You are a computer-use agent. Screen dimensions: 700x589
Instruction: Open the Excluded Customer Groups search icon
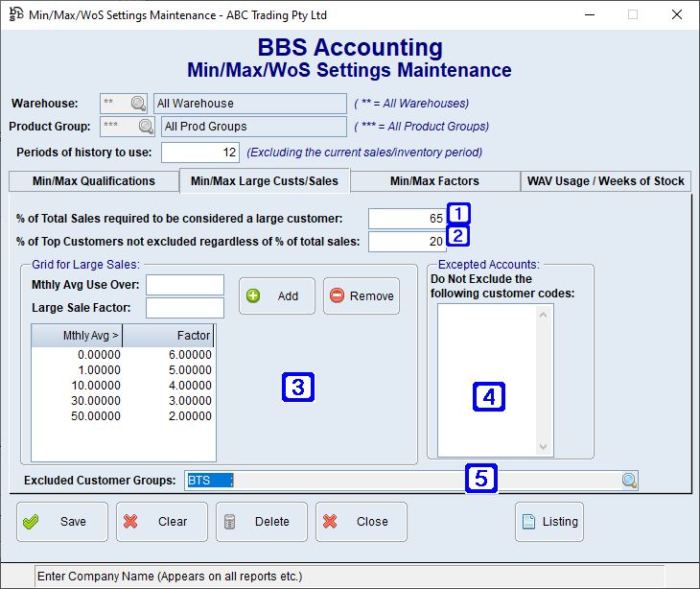tap(629, 481)
